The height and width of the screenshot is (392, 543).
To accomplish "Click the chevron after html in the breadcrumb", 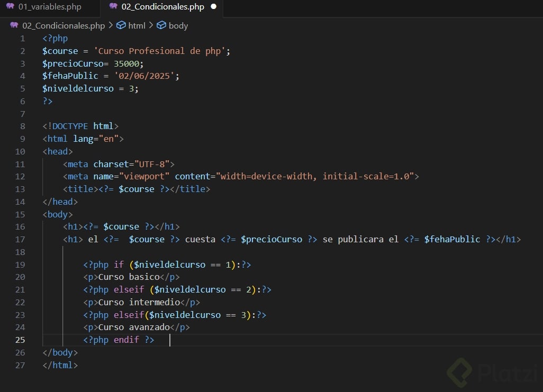I will pos(151,25).
